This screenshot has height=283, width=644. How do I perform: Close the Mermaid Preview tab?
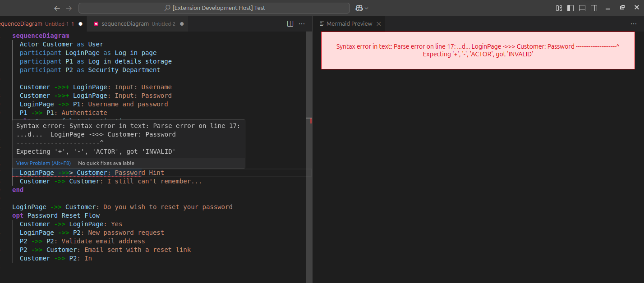point(378,23)
